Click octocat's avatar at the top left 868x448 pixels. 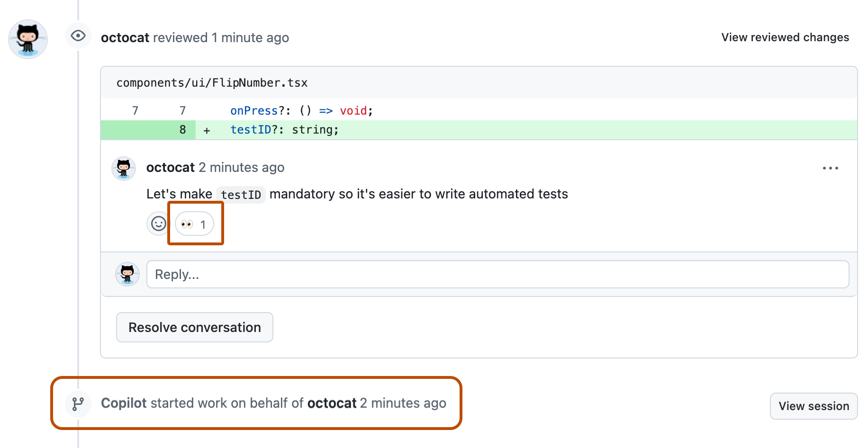point(27,39)
